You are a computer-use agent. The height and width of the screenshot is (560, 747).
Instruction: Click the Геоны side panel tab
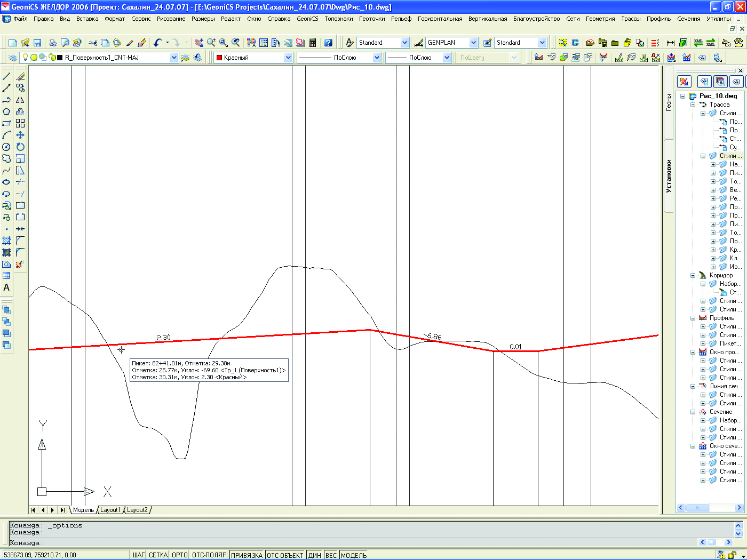[x=669, y=102]
